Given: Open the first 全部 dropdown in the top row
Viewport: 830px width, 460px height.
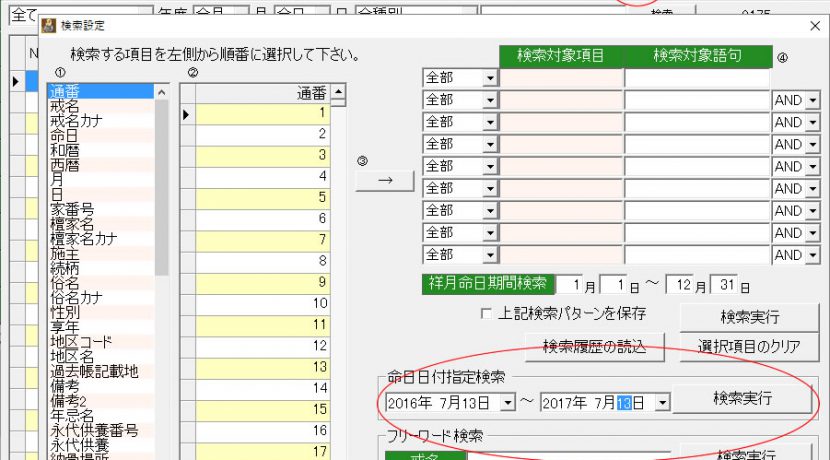Looking at the screenshot, I should click(x=490, y=78).
